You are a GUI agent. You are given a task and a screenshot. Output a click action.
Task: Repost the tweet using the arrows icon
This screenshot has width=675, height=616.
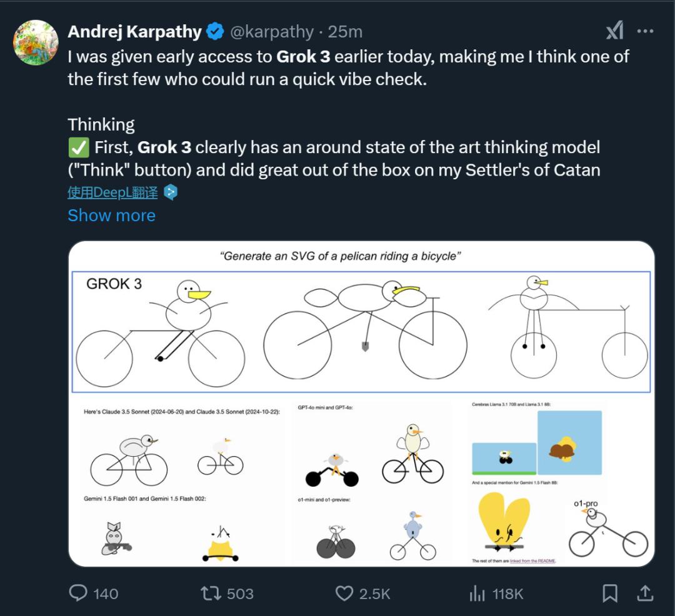pos(211,593)
